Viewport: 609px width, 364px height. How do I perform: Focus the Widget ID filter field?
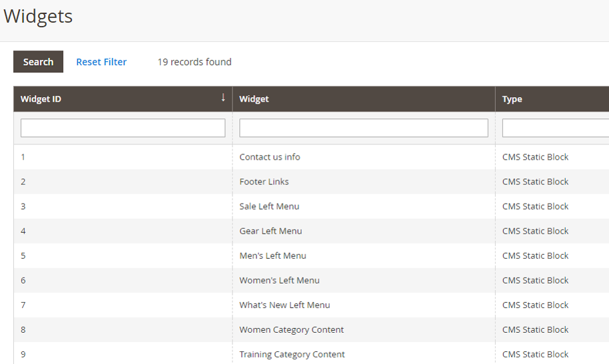[123, 128]
